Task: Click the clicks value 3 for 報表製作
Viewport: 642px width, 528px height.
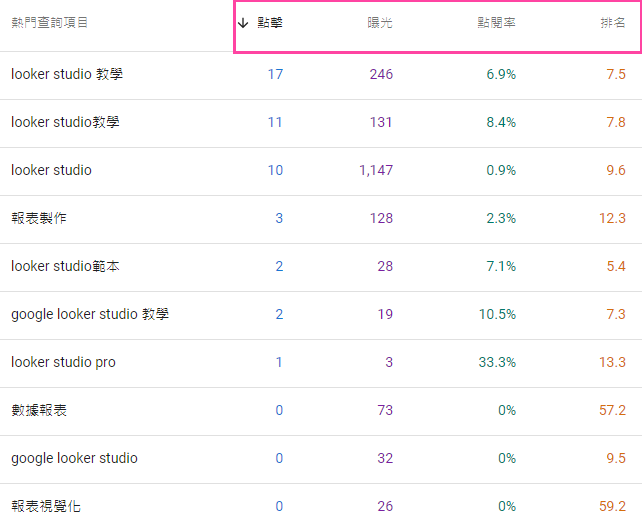Action: coord(279,218)
